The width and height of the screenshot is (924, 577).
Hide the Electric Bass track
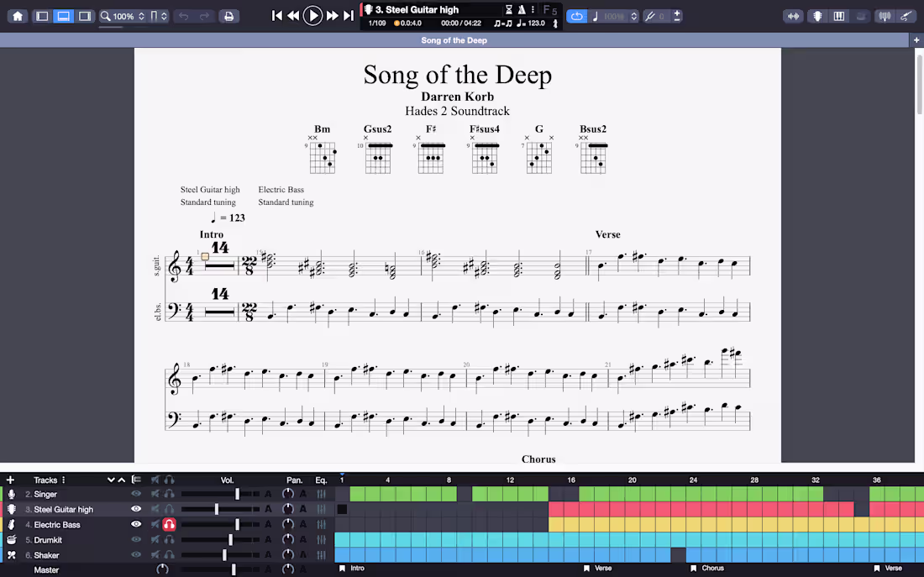pos(136,525)
